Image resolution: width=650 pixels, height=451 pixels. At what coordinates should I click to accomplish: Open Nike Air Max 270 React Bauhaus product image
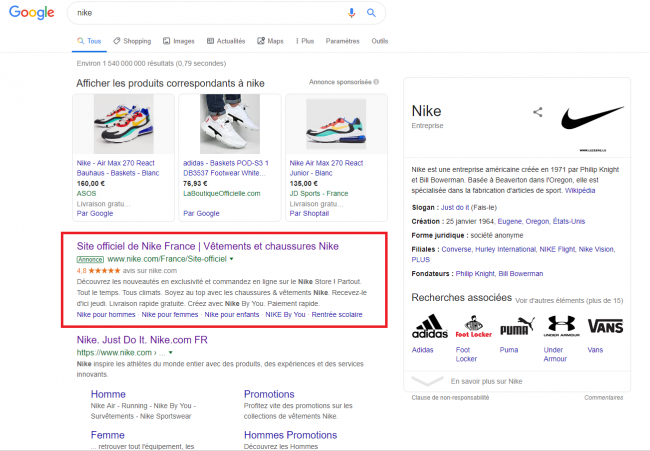pyautogui.click(x=124, y=124)
